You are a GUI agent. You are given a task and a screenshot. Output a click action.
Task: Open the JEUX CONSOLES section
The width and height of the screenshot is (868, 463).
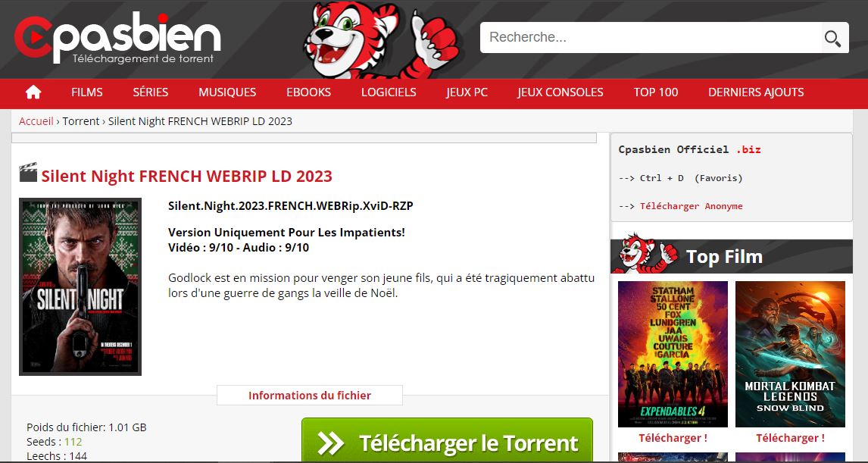click(x=560, y=92)
